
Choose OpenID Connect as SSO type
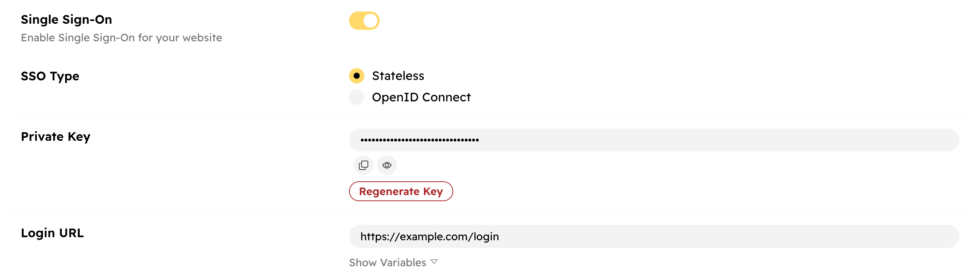pos(357,97)
